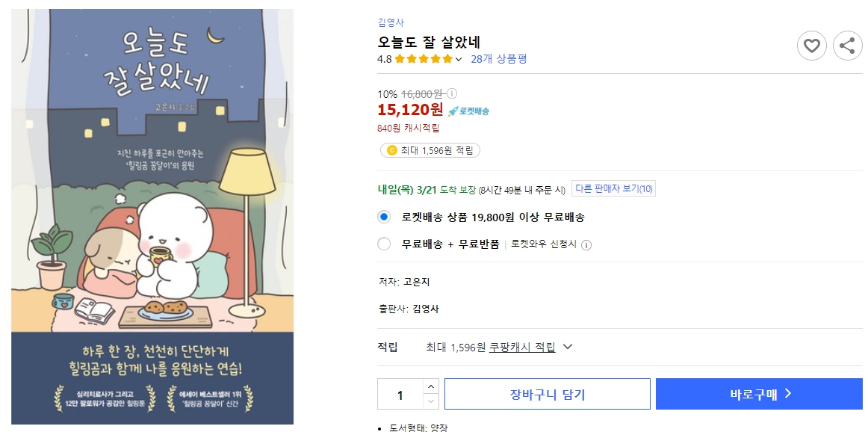Choose 무료배송 + 무료반품 shipping option
Image resolution: width=868 pixels, height=432 pixels.
point(384,244)
